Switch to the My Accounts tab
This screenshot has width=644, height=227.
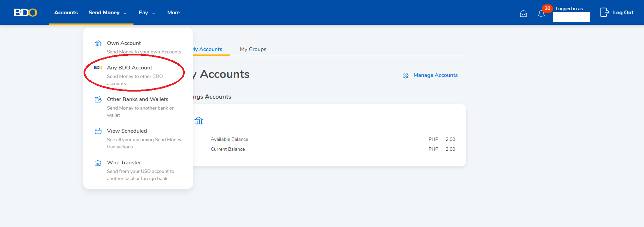(x=207, y=49)
